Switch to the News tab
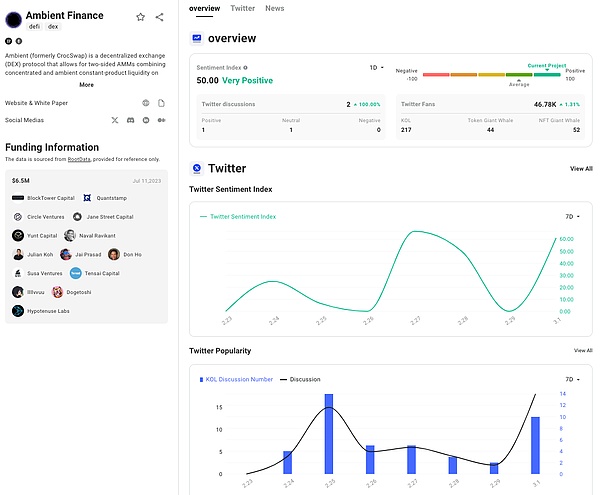600x495 pixels. point(274,8)
